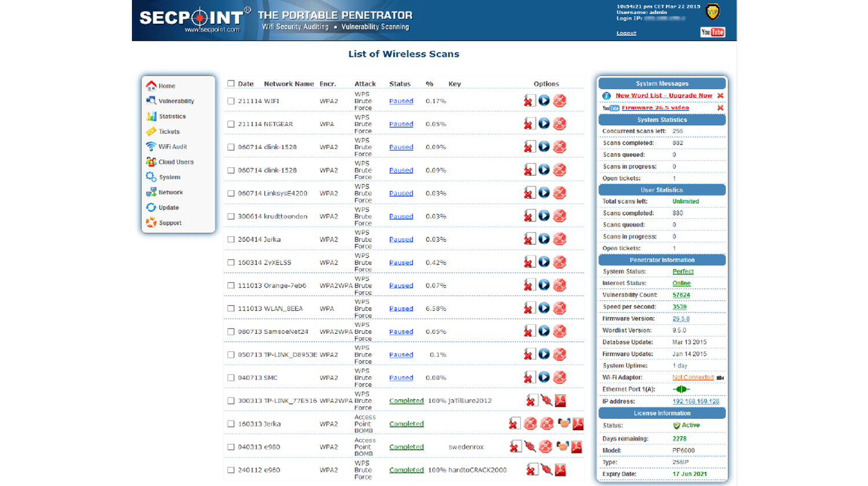Check the box for the SMC scan

tap(231, 378)
